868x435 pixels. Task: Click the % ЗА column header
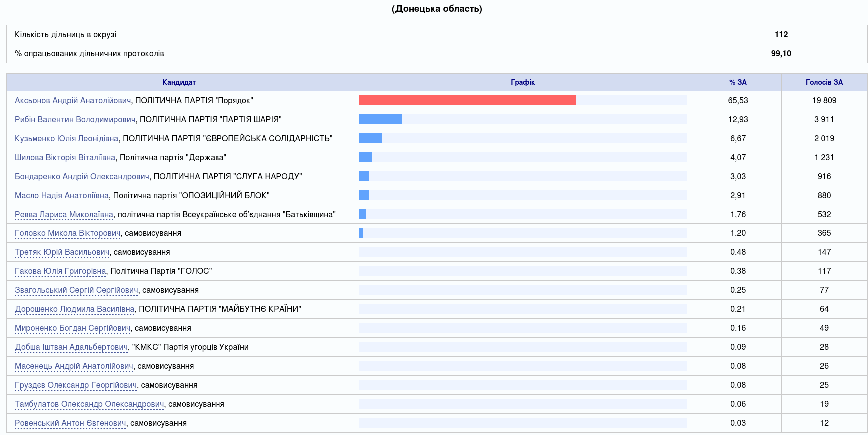(x=738, y=82)
